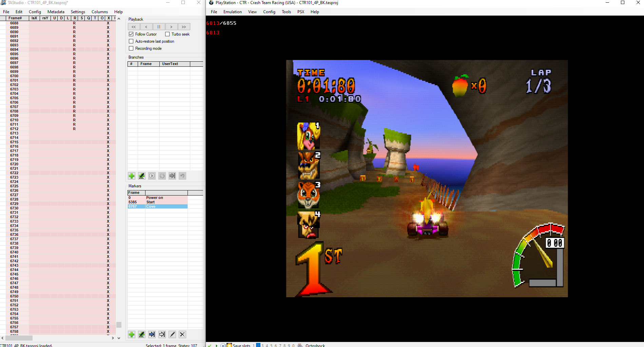644x347 pixels.
Task: Select frame 6700 row
Action: pos(58,76)
